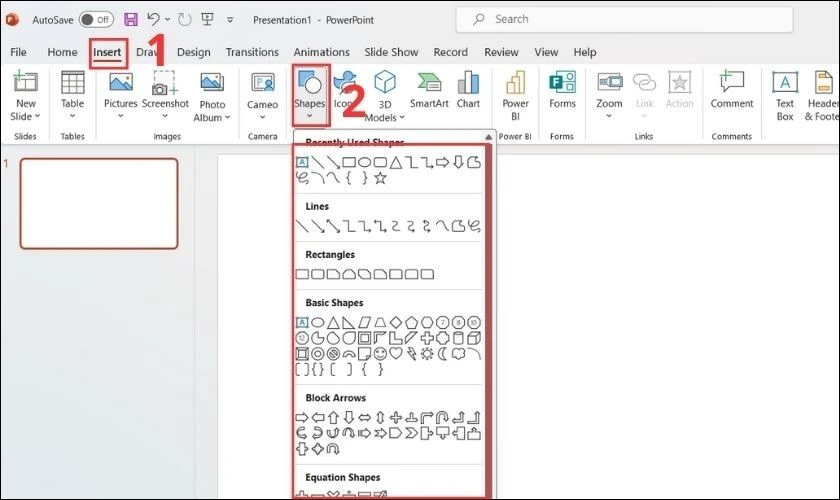
Task: Open the File tab
Action: point(18,52)
